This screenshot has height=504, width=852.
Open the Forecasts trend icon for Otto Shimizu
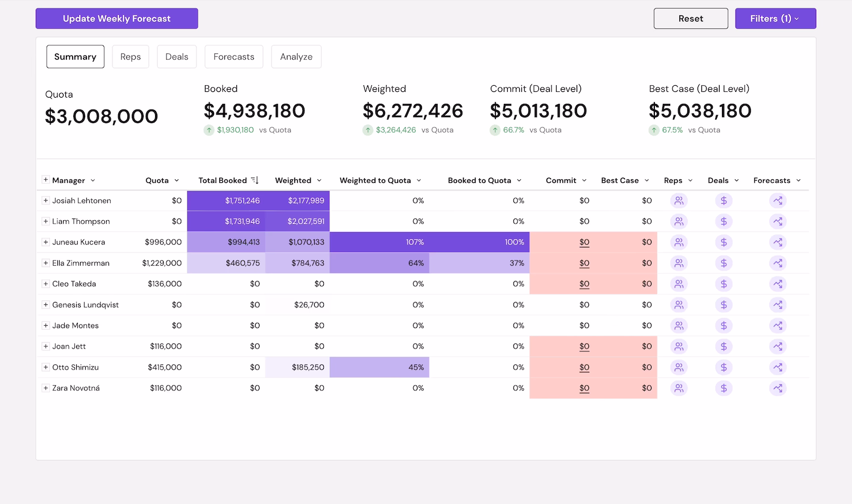pyautogui.click(x=778, y=367)
